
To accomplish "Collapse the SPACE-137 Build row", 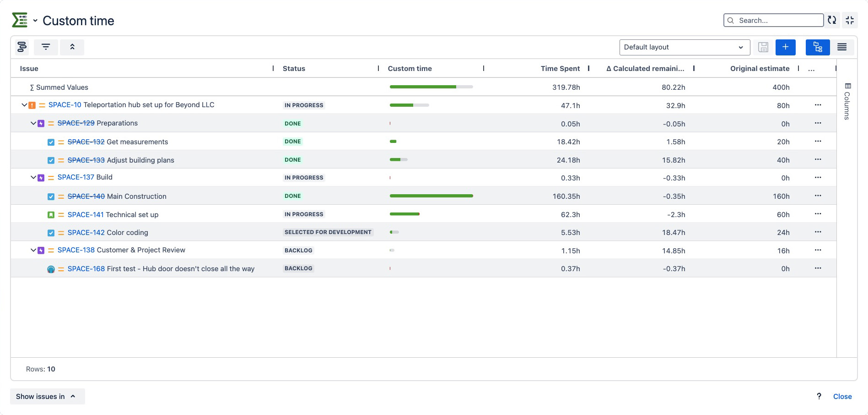I will pyautogui.click(x=33, y=177).
